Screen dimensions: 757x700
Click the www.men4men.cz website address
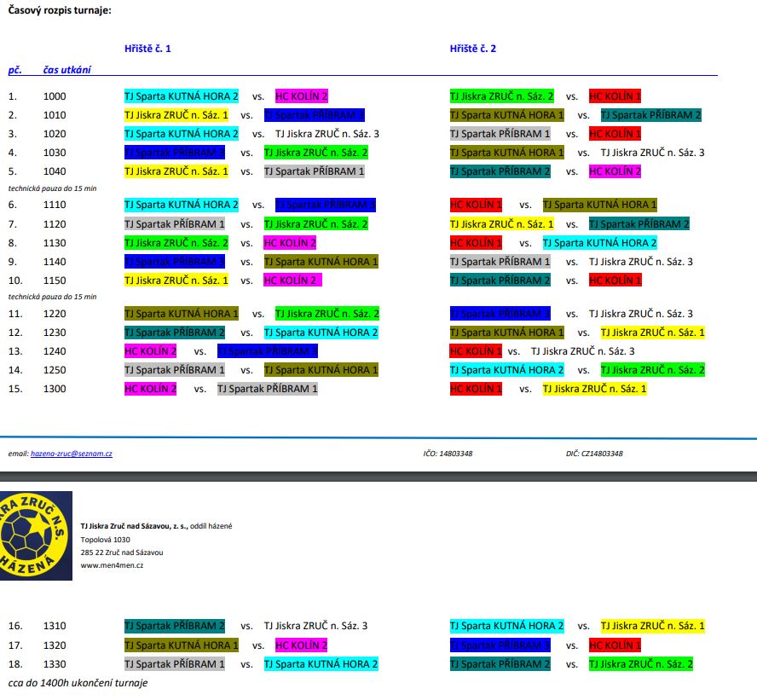point(112,565)
